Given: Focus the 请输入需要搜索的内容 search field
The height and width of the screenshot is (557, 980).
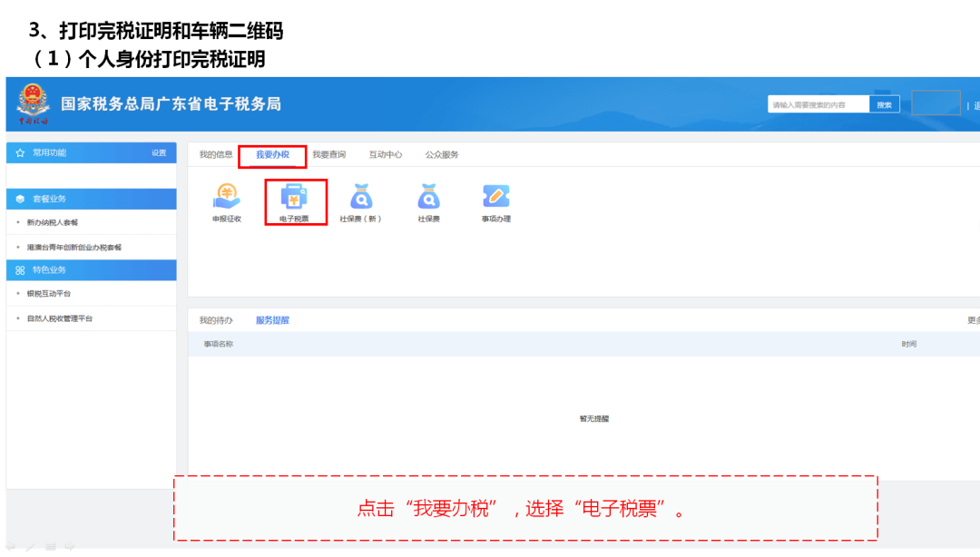Looking at the screenshot, I should click(818, 104).
